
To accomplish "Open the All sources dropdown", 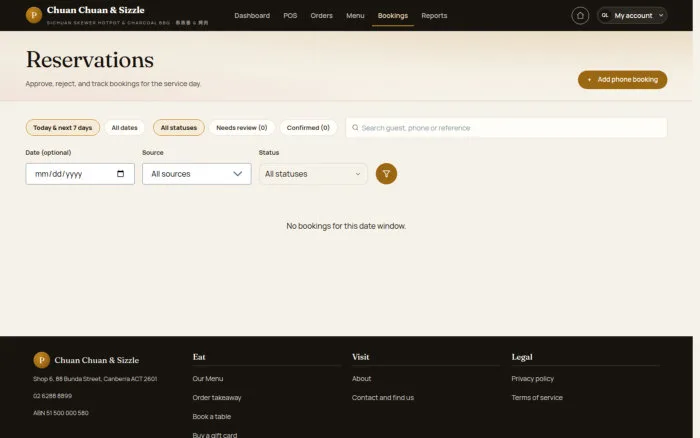I will pos(196,174).
